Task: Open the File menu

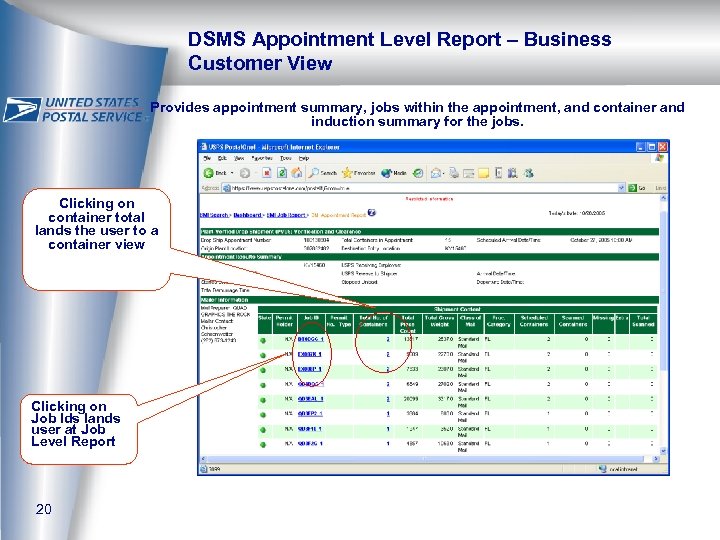Action: pyautogui.click(x=207, y=158)
